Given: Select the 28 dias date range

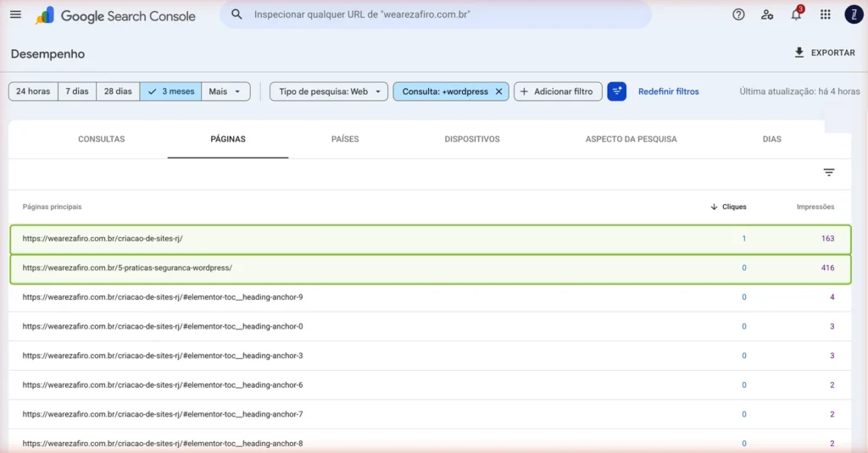Looking at the screenshot, I should point(118,91).
